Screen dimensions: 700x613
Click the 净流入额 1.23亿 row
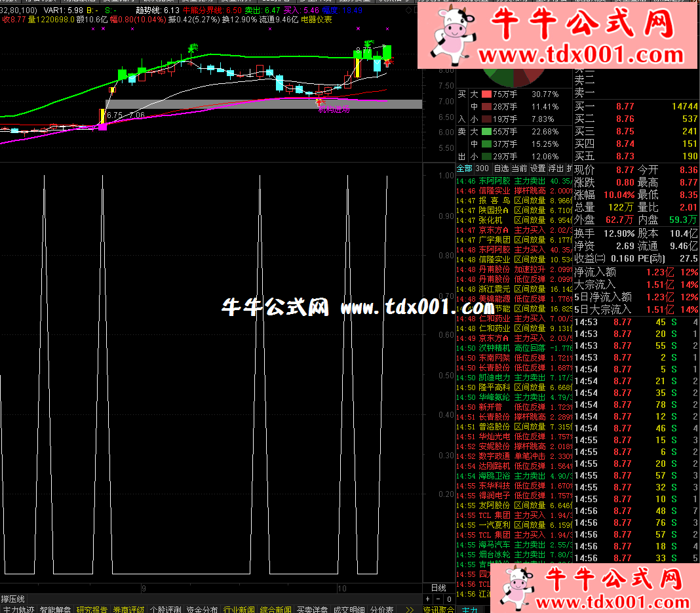(636, 272)
